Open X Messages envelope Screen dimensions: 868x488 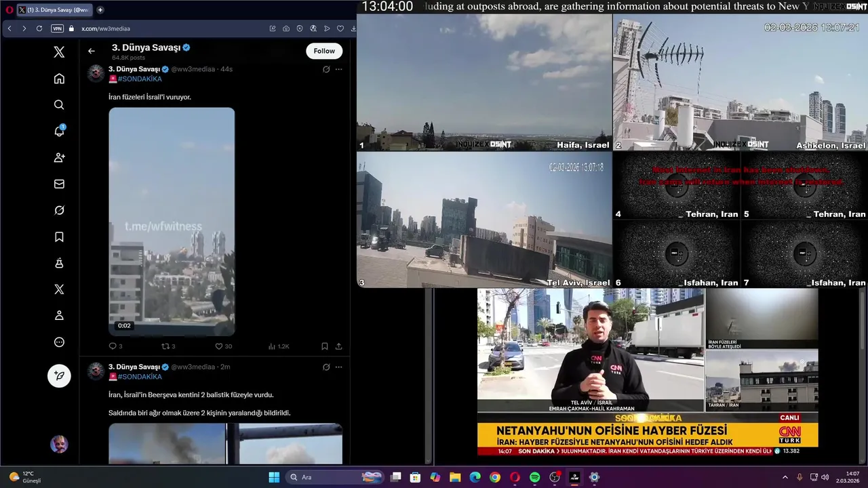[59, 184]
